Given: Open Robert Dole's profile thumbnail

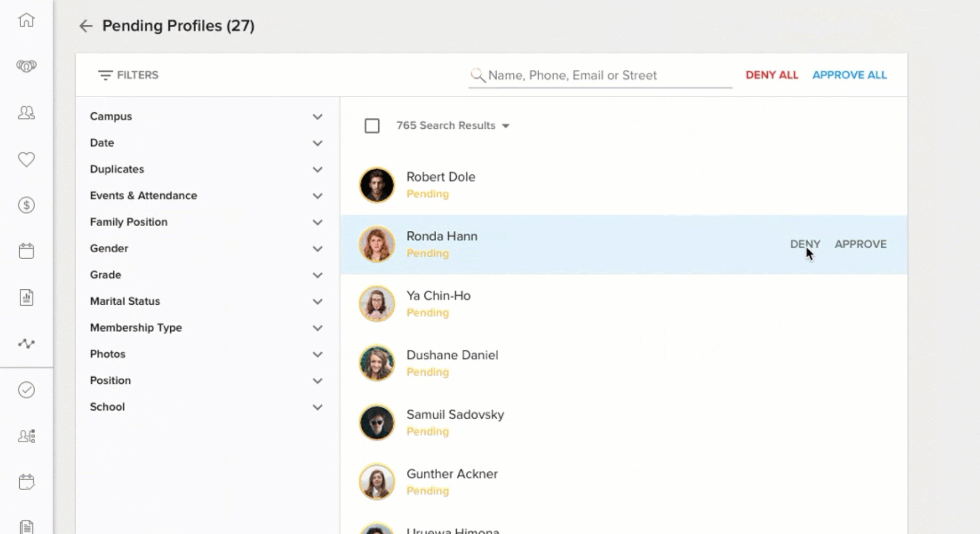Looking at the screenshot, I should tap(377, 184).
